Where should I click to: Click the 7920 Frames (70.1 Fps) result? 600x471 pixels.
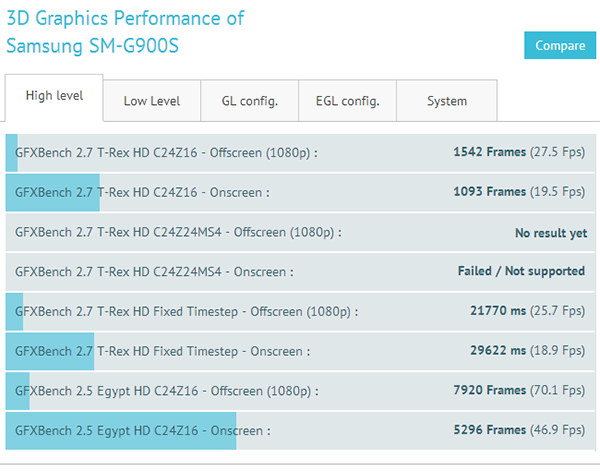click(x=519, y=390)
